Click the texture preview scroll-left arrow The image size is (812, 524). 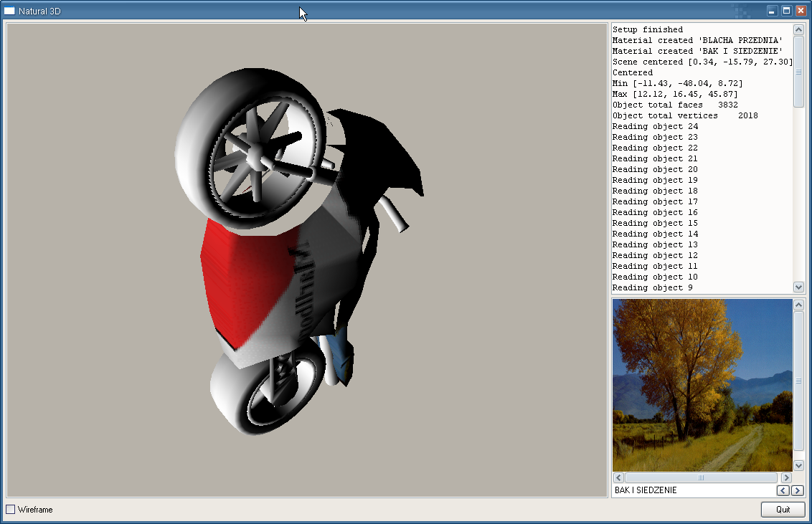[x=618, y=477]
